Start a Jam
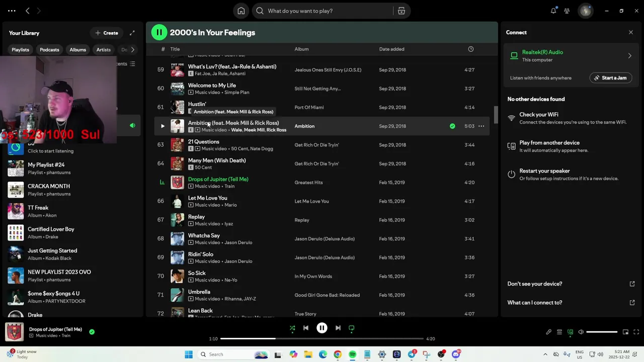 pyautogui.click(x=611, y=78)
